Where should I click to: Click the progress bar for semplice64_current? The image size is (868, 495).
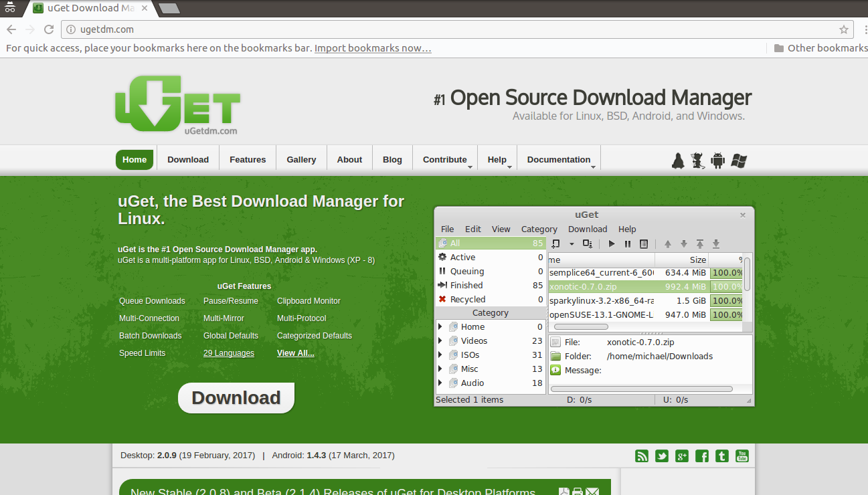pyautogui.click(x=727, y=273)
